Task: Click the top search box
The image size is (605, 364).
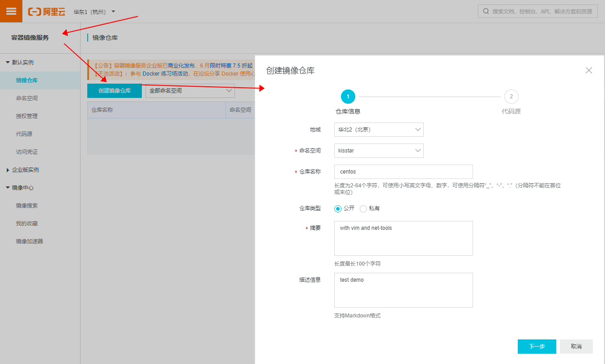Action: [x=538, y=11]
